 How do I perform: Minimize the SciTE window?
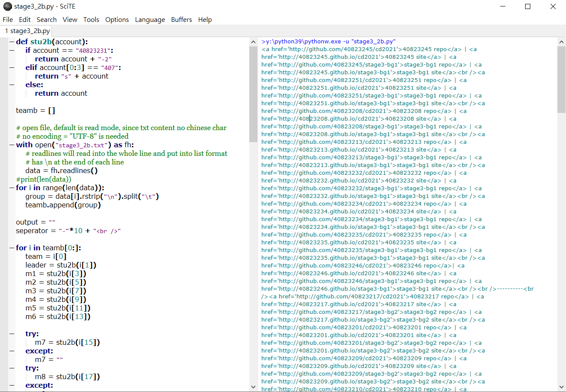pos(503,6)
